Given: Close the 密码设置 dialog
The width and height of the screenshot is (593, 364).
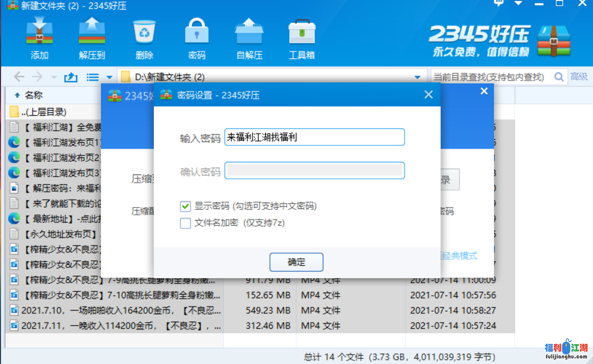Looking at the screenshot, I should tap(428, 95).
